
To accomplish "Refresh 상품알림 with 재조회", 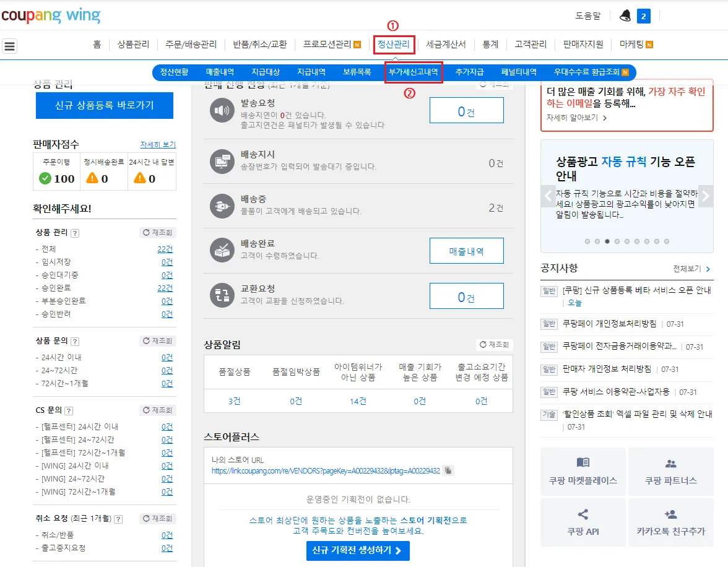I will pos(495,345).
